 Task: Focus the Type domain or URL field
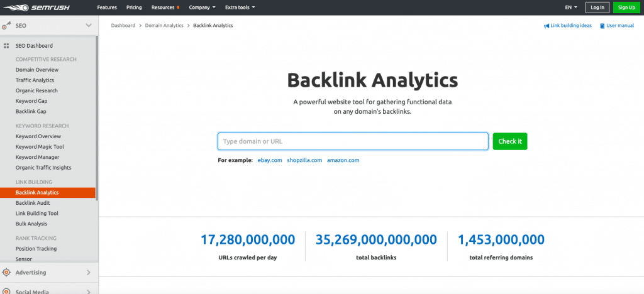[x=353, y=141]
